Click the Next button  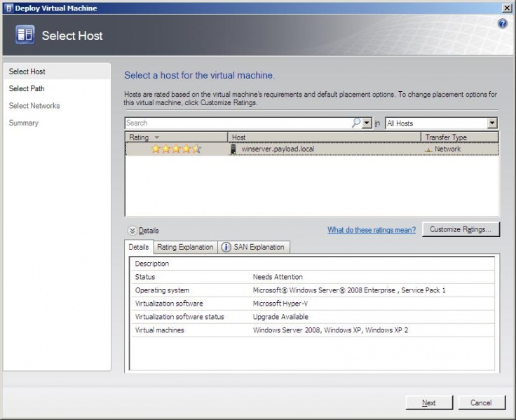(x=429, y=402)
